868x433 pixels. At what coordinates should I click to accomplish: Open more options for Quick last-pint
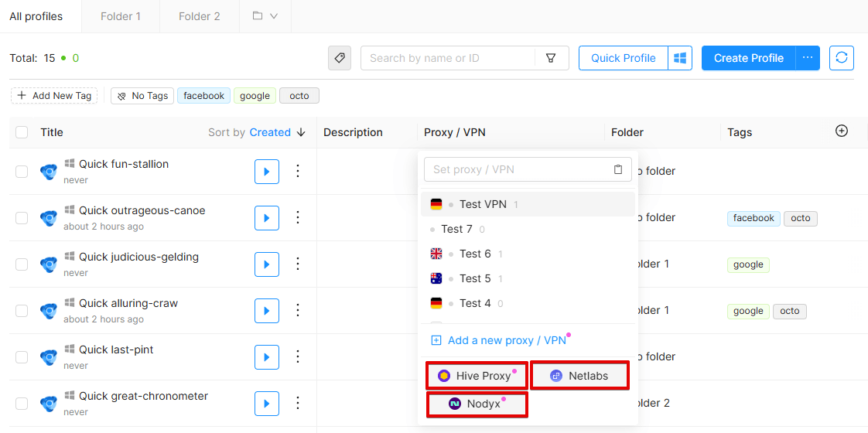point(298,357)
